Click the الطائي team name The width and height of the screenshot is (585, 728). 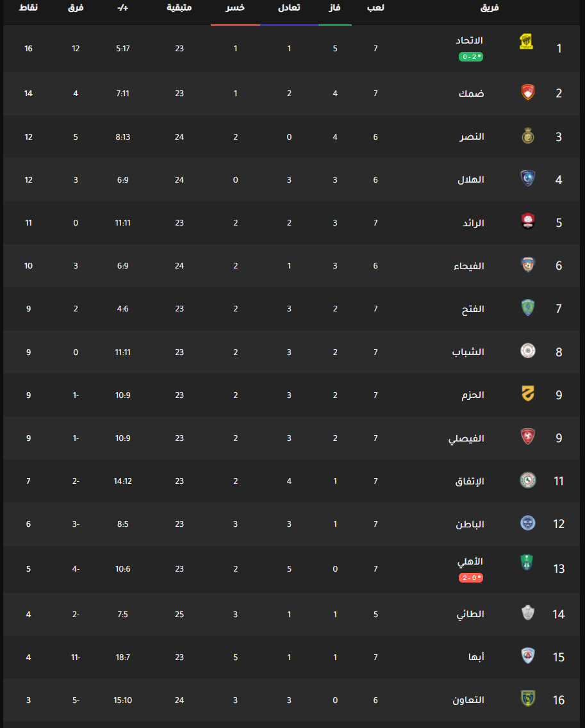pos(470,614)
